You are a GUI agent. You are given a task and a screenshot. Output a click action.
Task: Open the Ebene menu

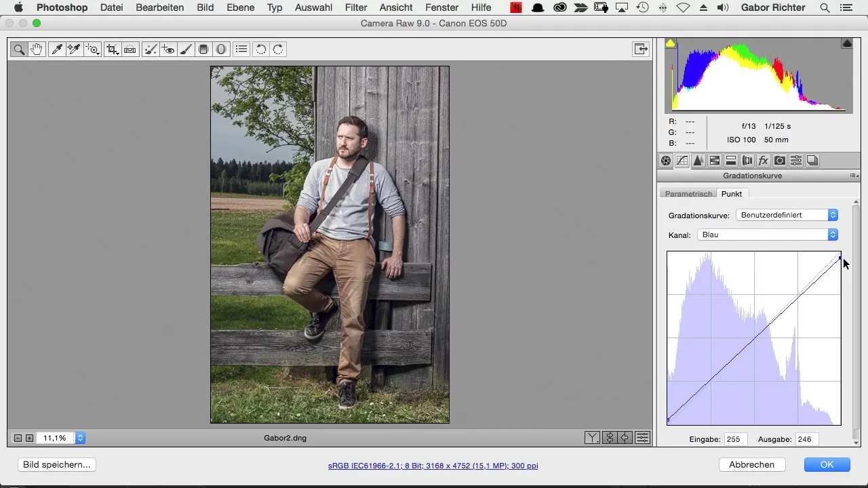pyautogui.click(x=240, y=7)
